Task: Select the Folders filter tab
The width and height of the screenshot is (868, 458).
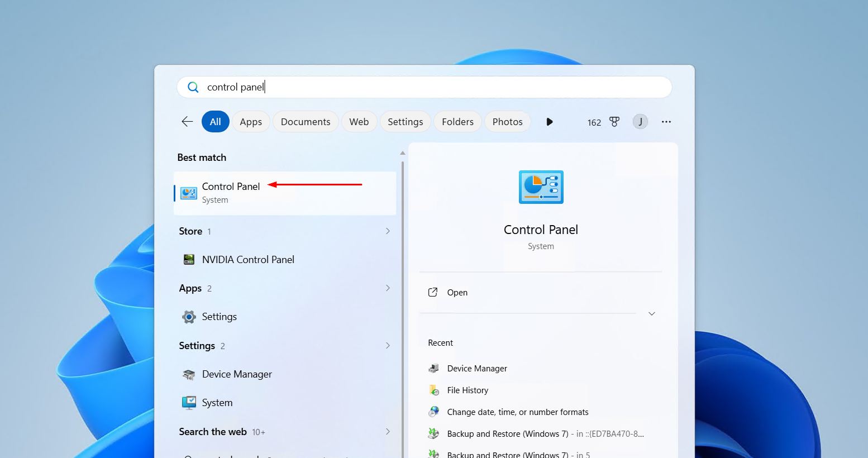Action: [x=457, y=122]
